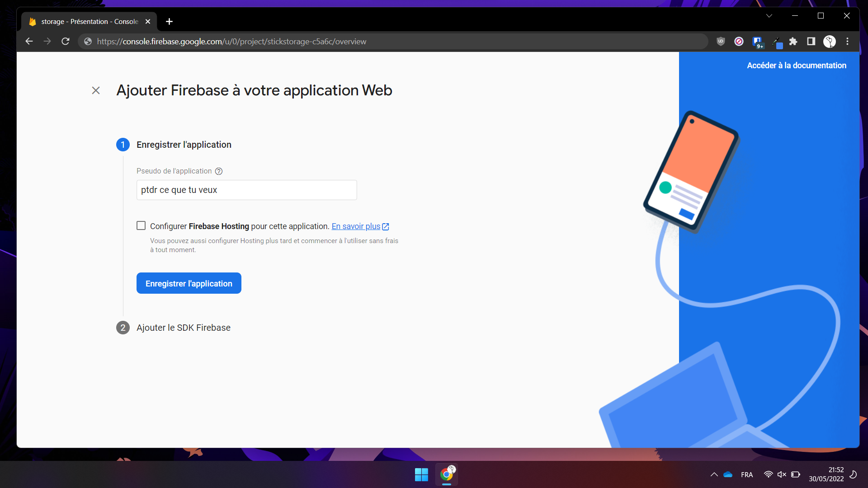Open a new browser tab
The width and height of the screenshot is (868, 488).
click(169, 22)
